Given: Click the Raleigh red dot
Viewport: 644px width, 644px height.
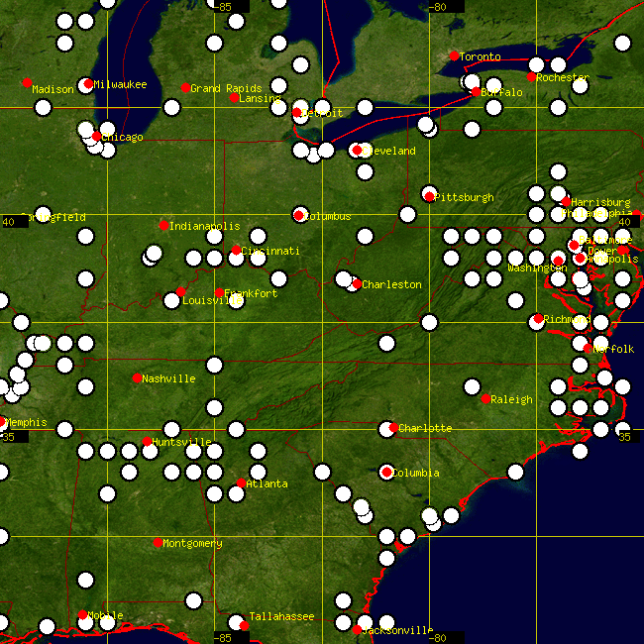Looking at the screenshot, I should (x=485, y=399).
